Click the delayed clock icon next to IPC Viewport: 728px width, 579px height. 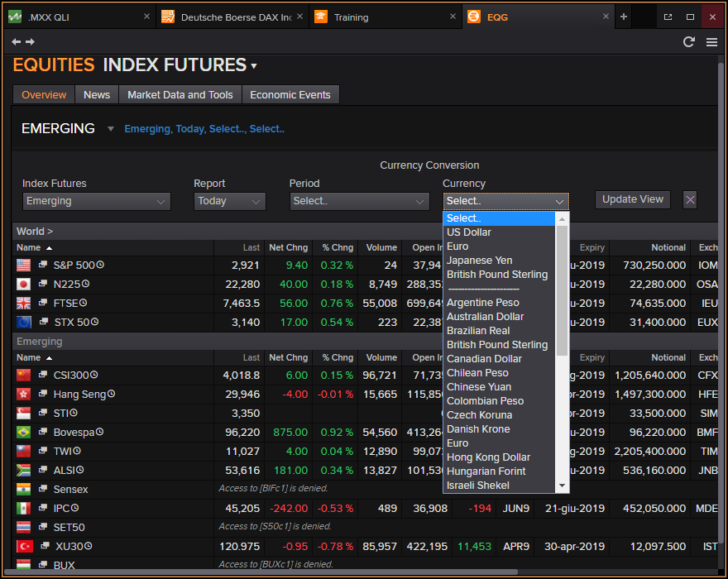pos(74,508)
